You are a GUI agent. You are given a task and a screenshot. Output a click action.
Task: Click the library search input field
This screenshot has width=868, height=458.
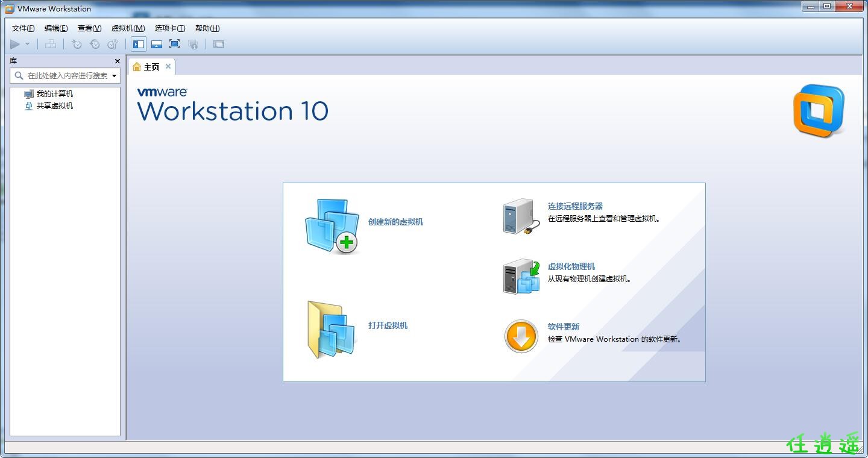pos(66,76)
